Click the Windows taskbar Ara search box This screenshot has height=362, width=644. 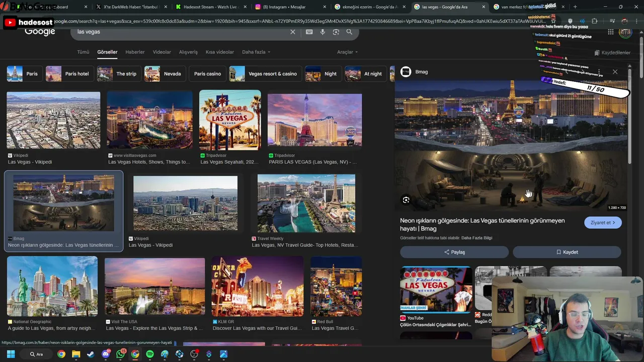coord(37,354)
